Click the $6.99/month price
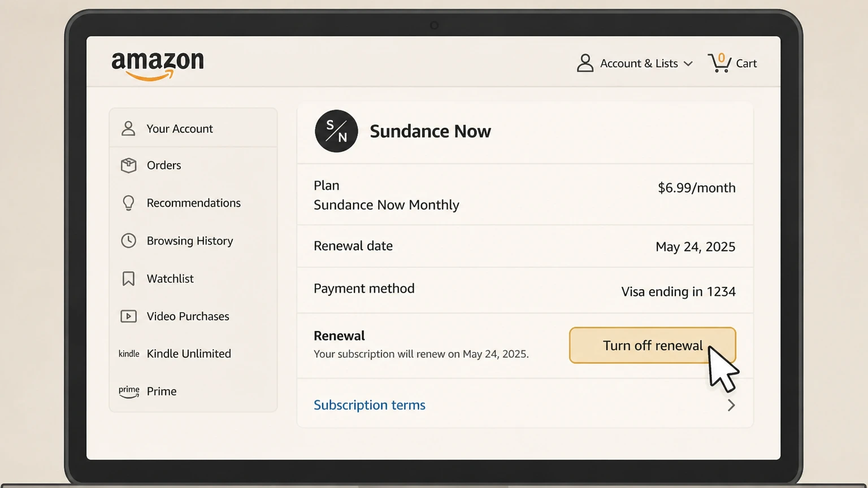 click(x=697, y=188)
